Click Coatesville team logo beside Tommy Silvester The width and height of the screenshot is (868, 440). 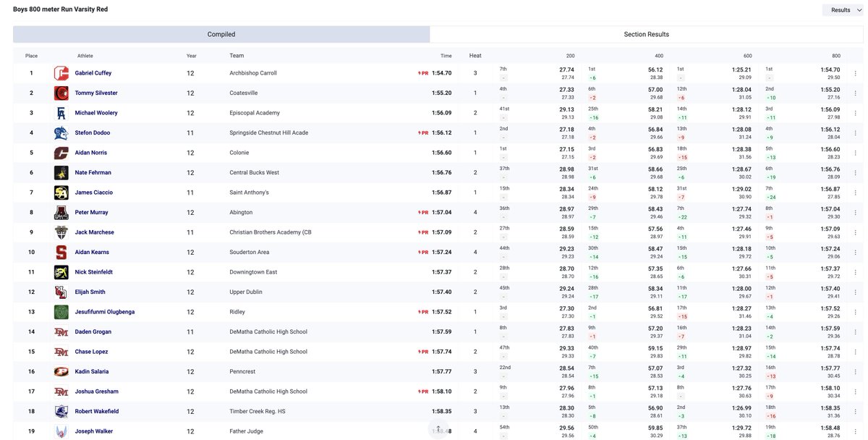[x=61, y=93]
